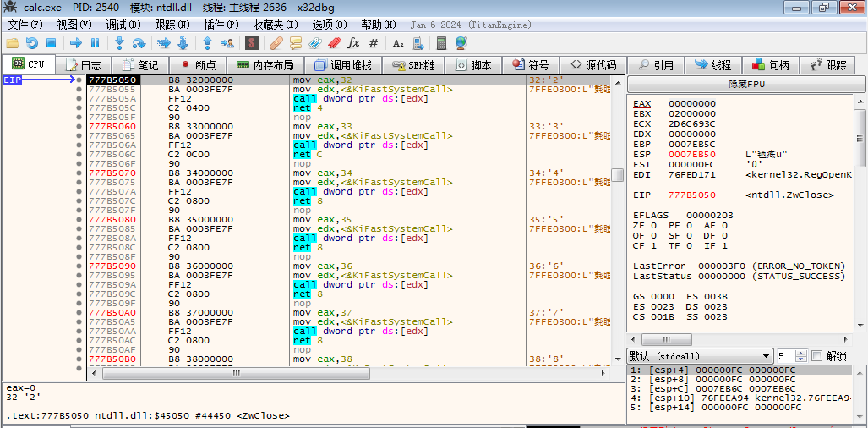Open the 文件(F) menu

point(25,25)
